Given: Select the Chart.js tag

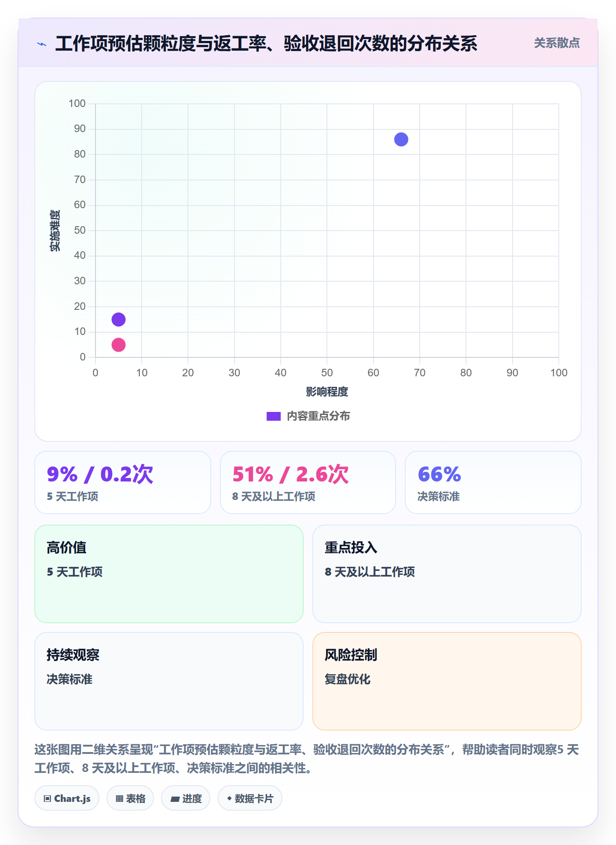Looking at the screenshot, I should (x=67, y=798).
